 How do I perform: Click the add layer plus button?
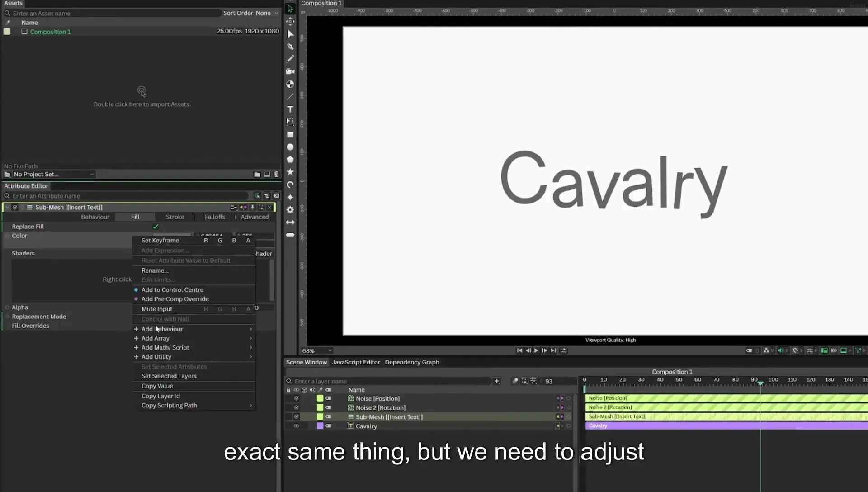(497, 381)
